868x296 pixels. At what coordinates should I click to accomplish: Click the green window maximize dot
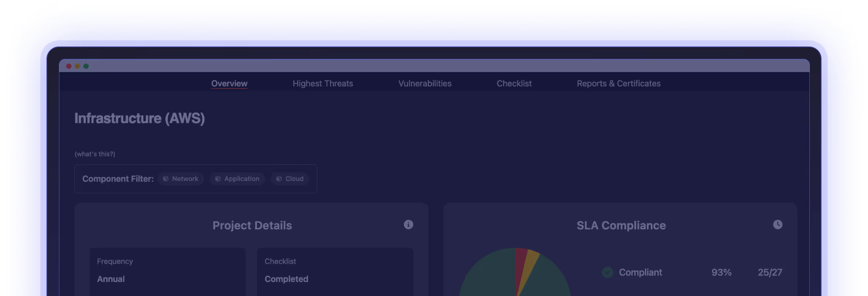click(86, 66)
